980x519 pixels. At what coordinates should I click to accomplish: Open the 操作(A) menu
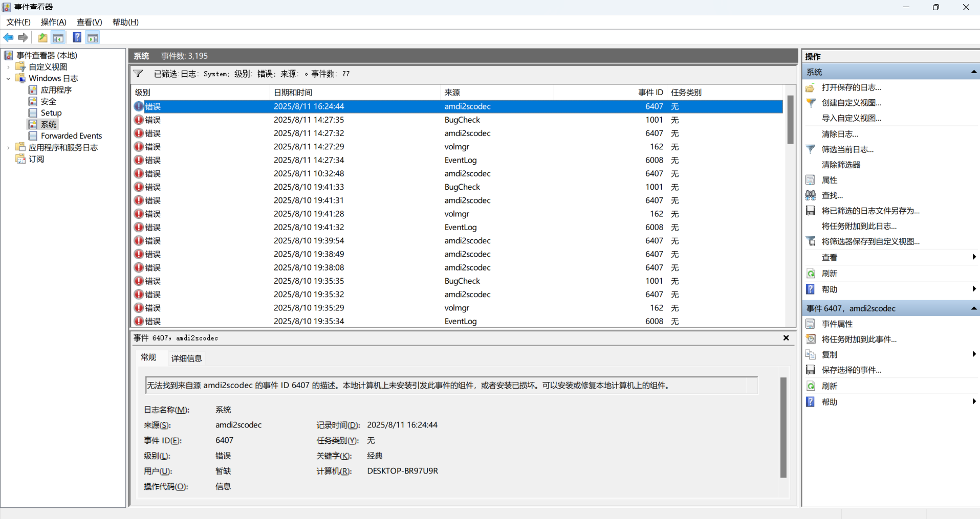[x=53, y=22]
